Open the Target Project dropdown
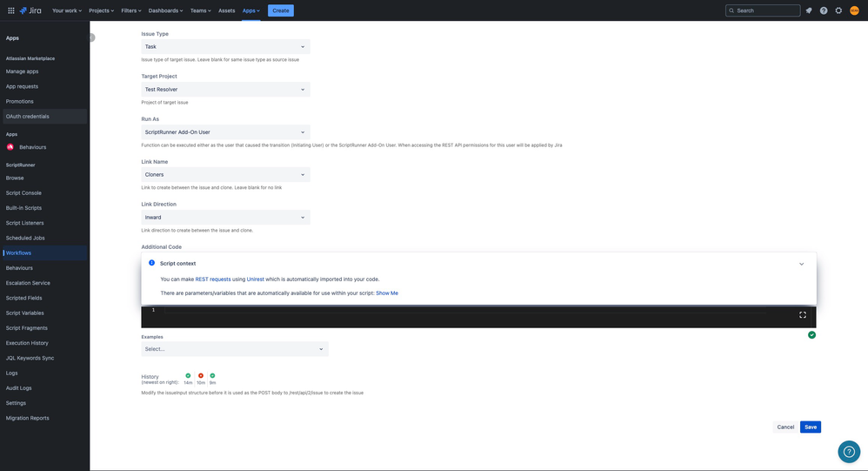The width and height of the screenshot is (868, 471). 225,89
